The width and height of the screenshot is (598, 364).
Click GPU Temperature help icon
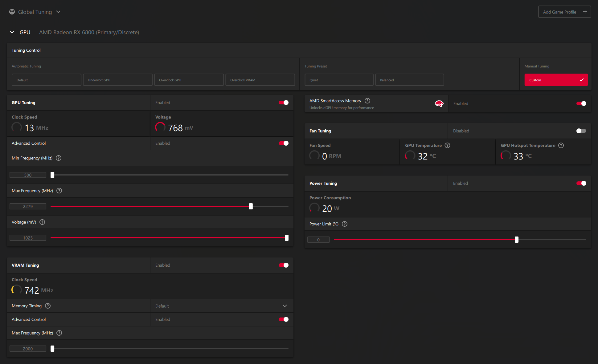(448, 145)
